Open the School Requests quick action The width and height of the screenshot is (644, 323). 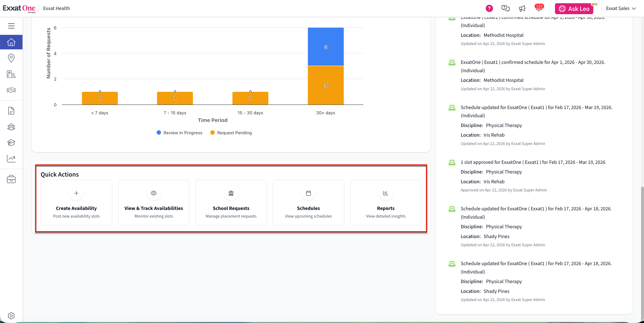[x=231, y=202]
